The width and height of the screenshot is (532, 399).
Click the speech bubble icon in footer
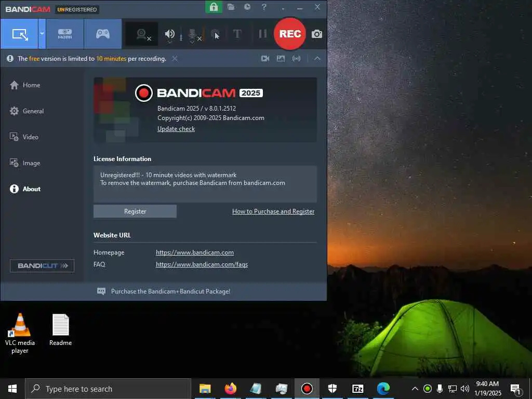(101, 291)
